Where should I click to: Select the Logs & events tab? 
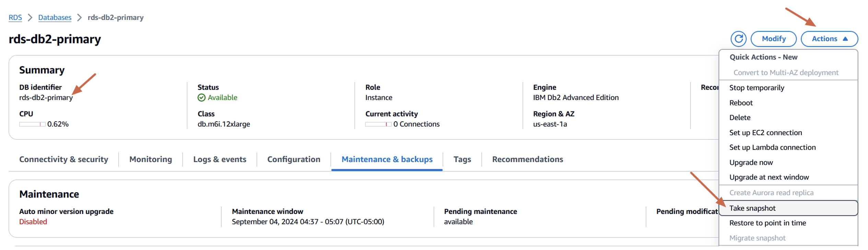coord(220,159)
